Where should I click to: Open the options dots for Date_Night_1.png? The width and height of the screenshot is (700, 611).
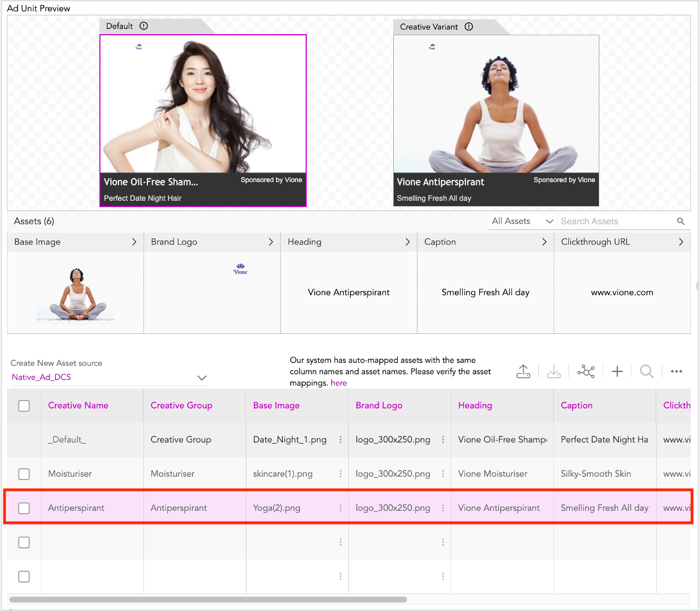340,439
